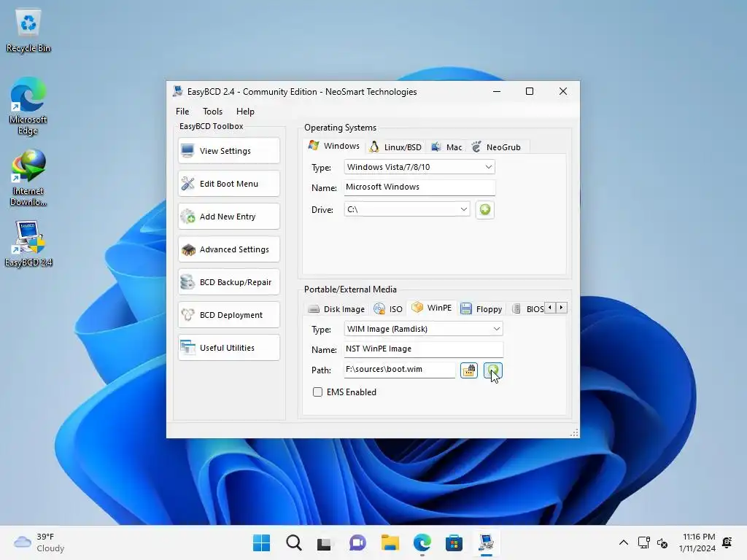The height and width of the screenshot is (560, 747).
Task: Click the NST WinPE Image name field
Action: tap(423, 349)
